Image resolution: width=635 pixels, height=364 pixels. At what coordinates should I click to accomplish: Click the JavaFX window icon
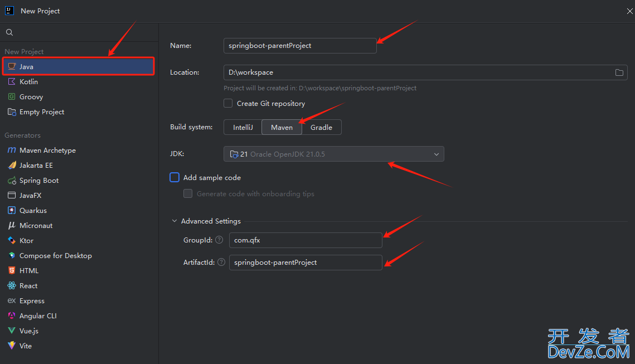pos(12,195)
